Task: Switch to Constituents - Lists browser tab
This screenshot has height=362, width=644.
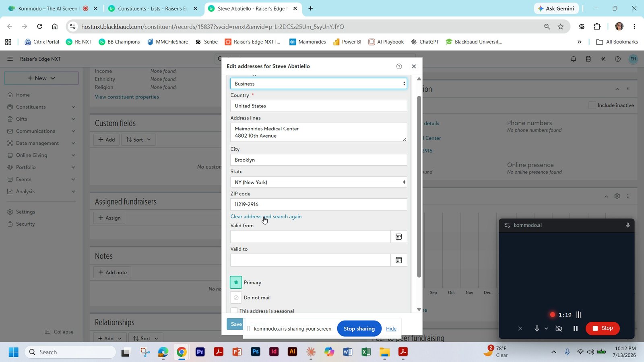Action: coord(153,8)
